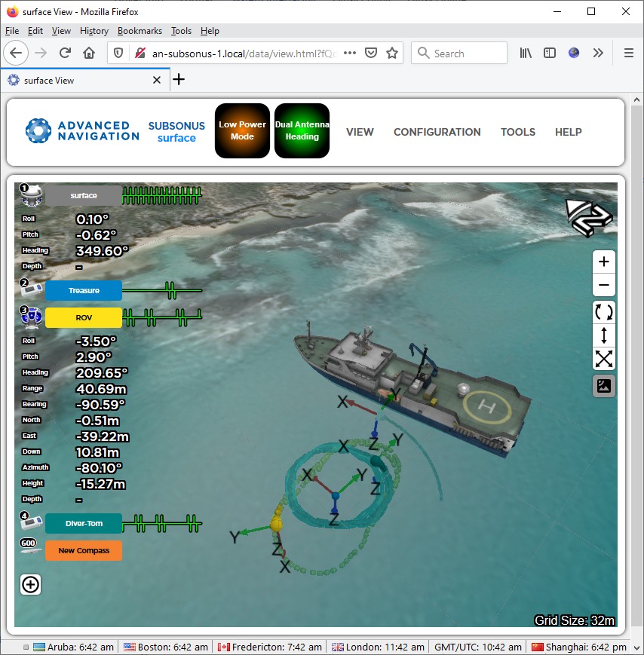Click the ROV Heading value 209.65°
644x655 pixels.
click(x=102, y=373)
